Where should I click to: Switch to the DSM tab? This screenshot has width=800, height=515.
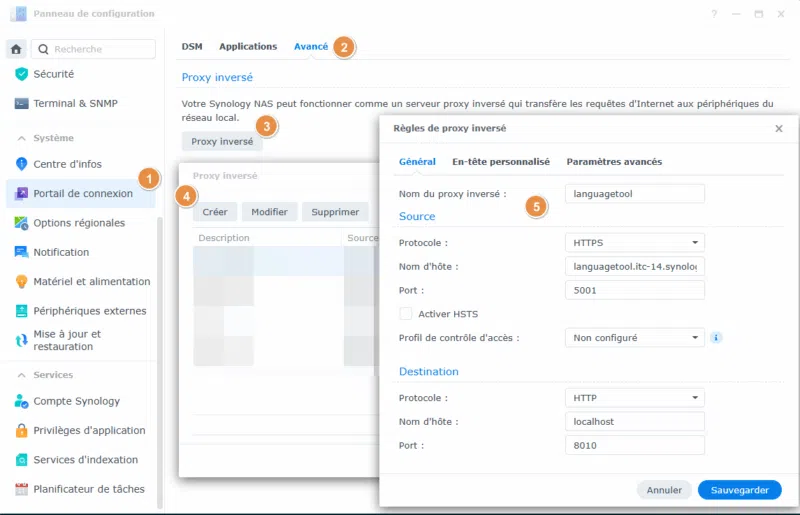(192, 46)
